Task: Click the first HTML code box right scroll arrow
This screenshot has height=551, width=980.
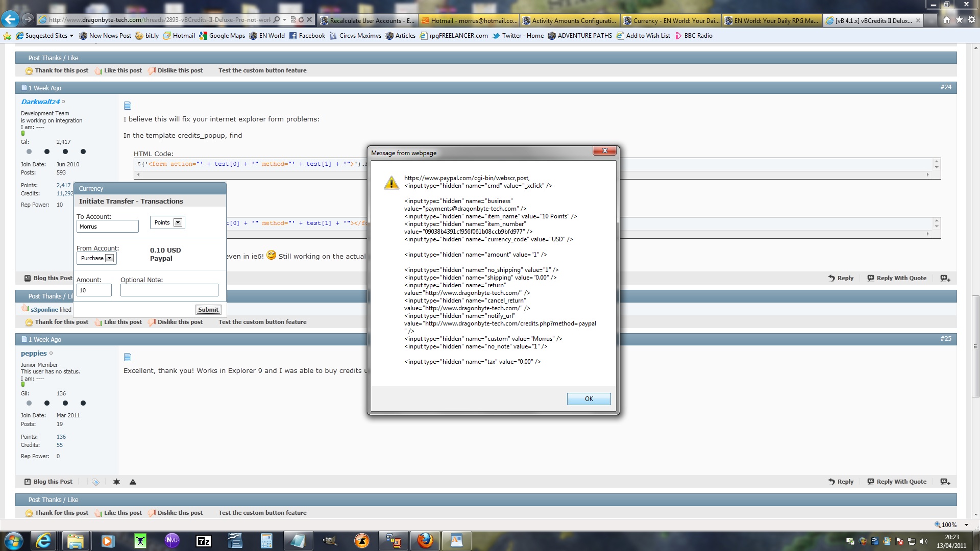Action: pos(928,174)
